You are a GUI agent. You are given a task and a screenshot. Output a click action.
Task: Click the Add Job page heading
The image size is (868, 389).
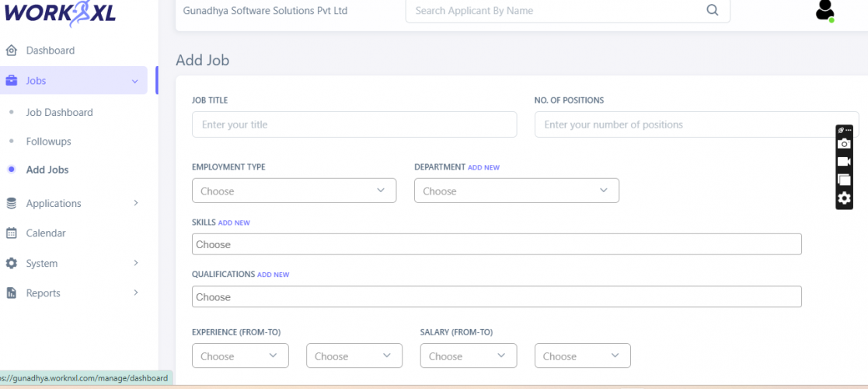click(203, 61)
